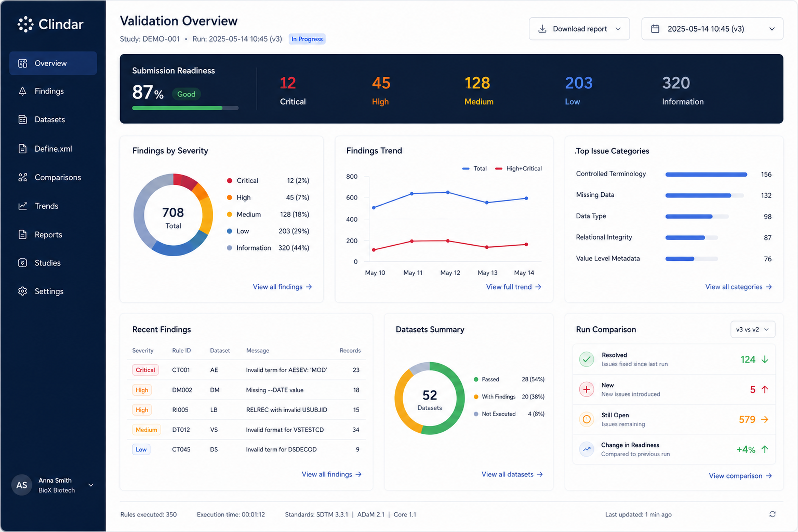This screenshot has width=798, height=532.
Task: Click the Submission Readiness progress bar
Action: coord(185,108)
